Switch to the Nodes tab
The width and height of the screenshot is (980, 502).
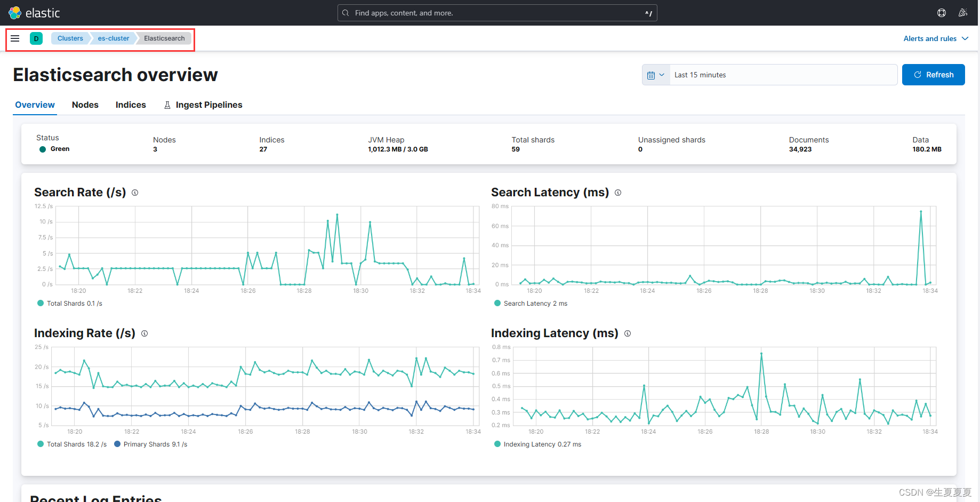pyautogui.click(x=85, y=105)
